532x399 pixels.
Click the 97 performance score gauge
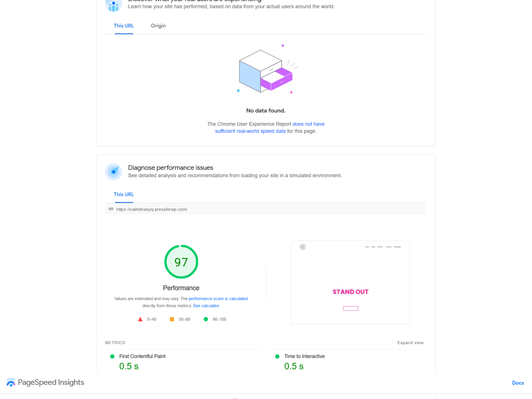pyautogui.click(x=181, y=262)
